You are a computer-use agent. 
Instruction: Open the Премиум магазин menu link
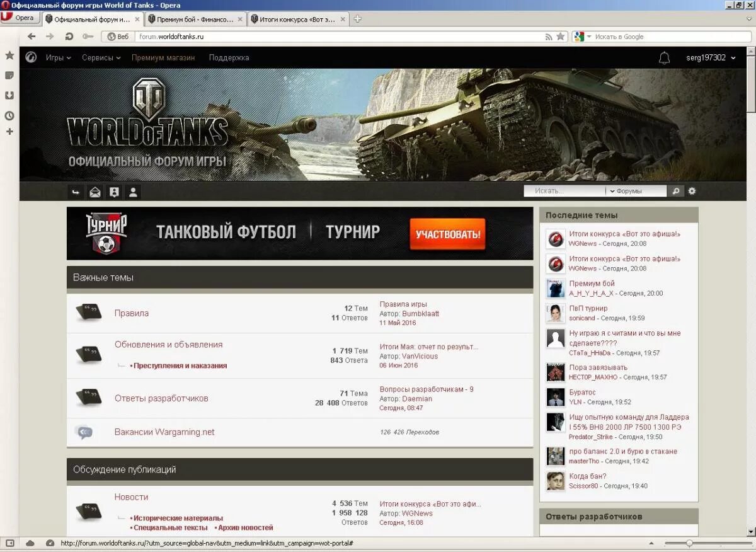point(163,57)
